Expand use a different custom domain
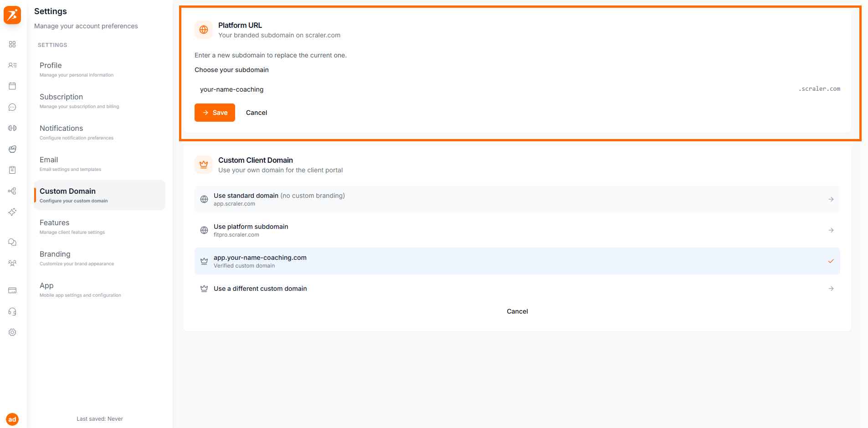The image size is (868, 428). click(517, 289)
